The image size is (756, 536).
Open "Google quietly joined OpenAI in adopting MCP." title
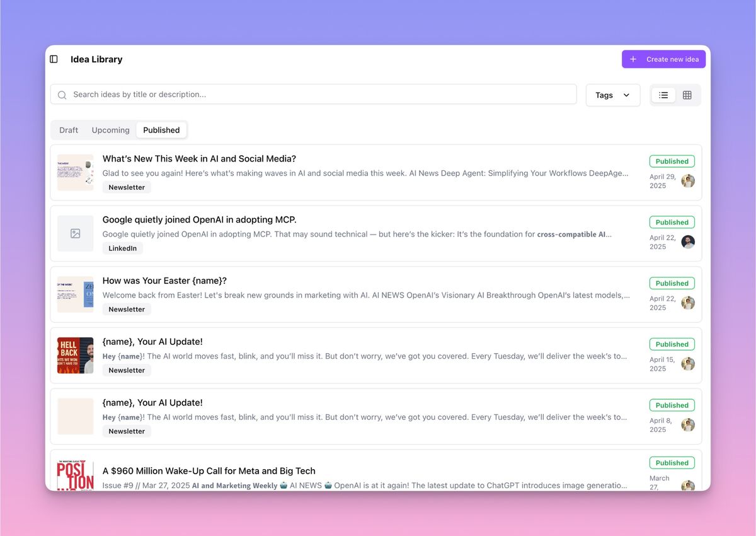click(199, 220)
